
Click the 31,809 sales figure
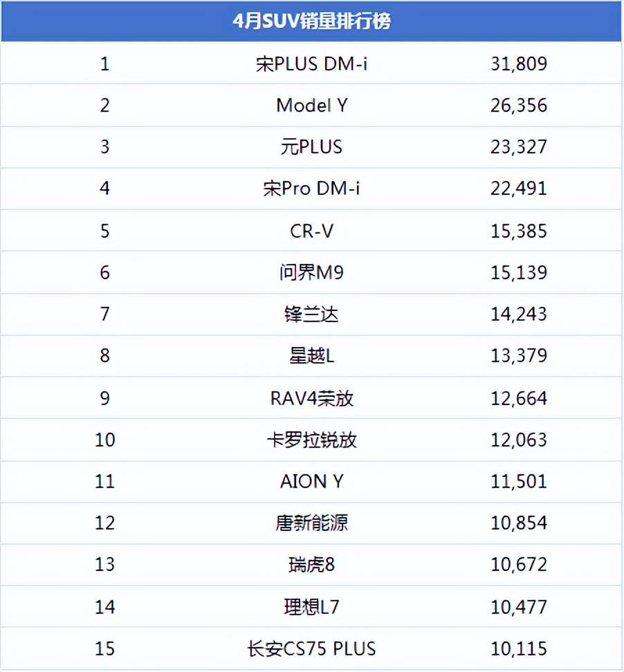(x=519, y=64)
